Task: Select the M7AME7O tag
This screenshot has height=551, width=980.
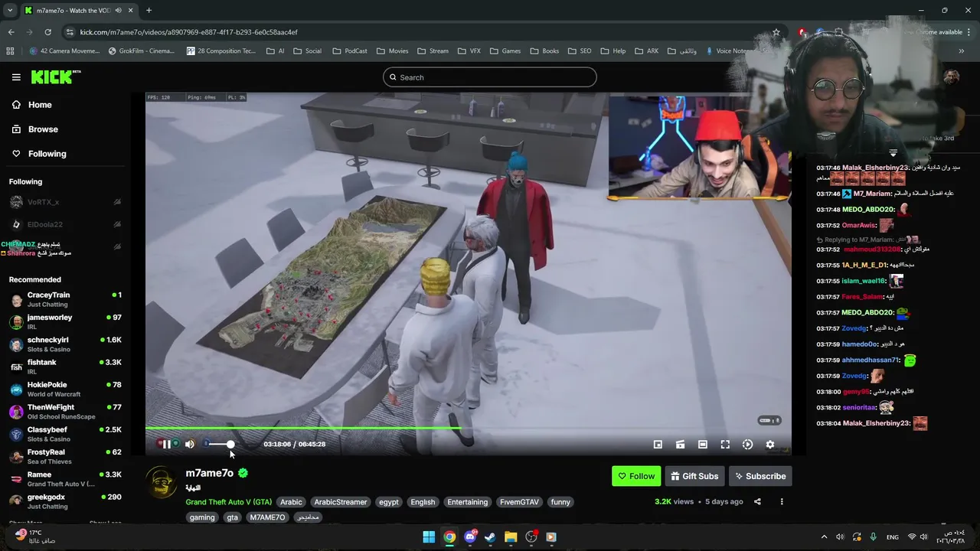Action: pos(267,517)
